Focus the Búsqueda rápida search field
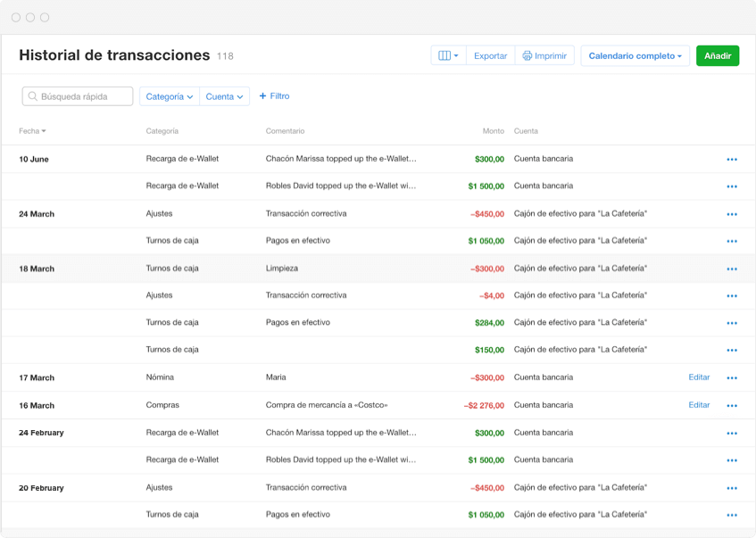The height and width of the screenshot is (538, 756). 78,96
